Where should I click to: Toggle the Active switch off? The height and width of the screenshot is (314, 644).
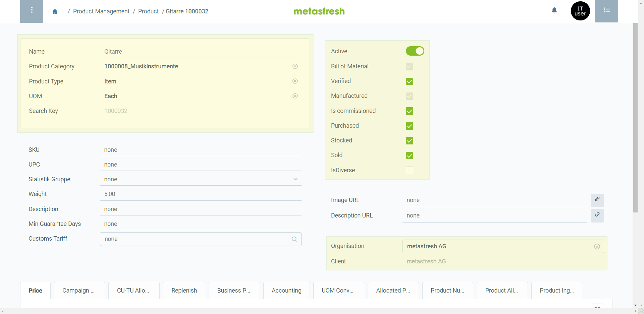coord(415,51)
